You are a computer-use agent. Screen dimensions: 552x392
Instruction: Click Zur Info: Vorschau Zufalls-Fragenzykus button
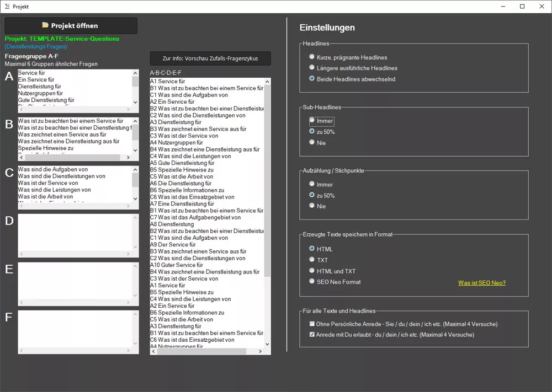point(210,58)
